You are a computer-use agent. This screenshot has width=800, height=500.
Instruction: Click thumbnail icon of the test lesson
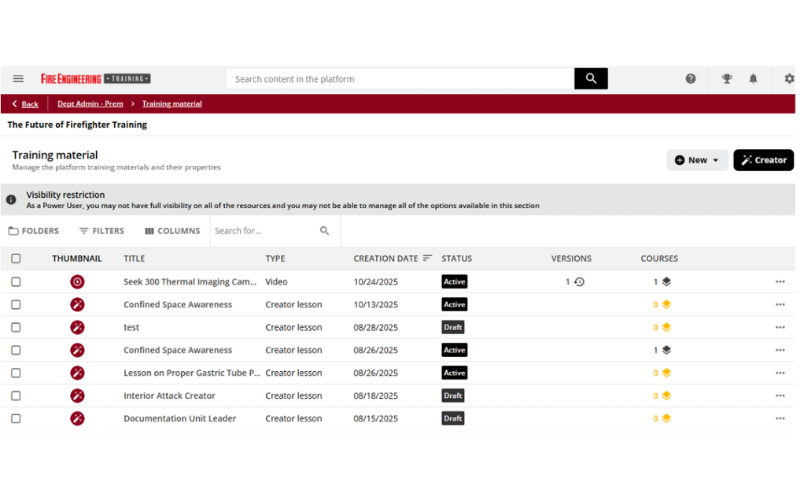click(77, 327)
